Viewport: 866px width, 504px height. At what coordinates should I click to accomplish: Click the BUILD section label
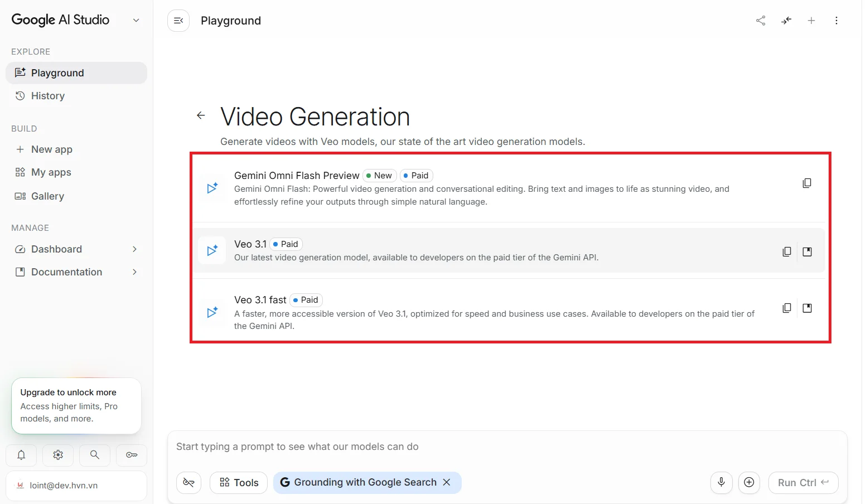pos(24,129)
